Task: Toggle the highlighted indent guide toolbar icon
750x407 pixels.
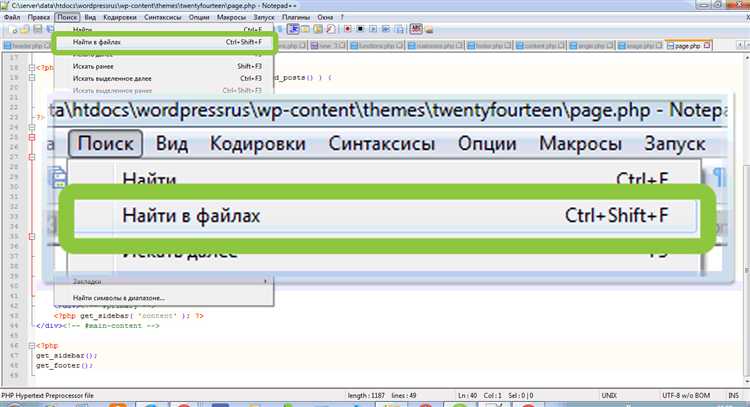Action: 293,29
